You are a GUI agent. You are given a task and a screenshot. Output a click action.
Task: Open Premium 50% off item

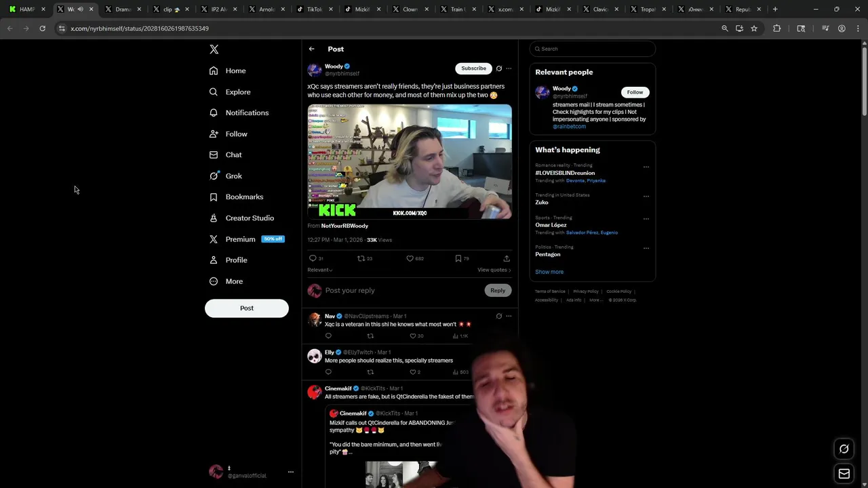(x=246, y=239)
